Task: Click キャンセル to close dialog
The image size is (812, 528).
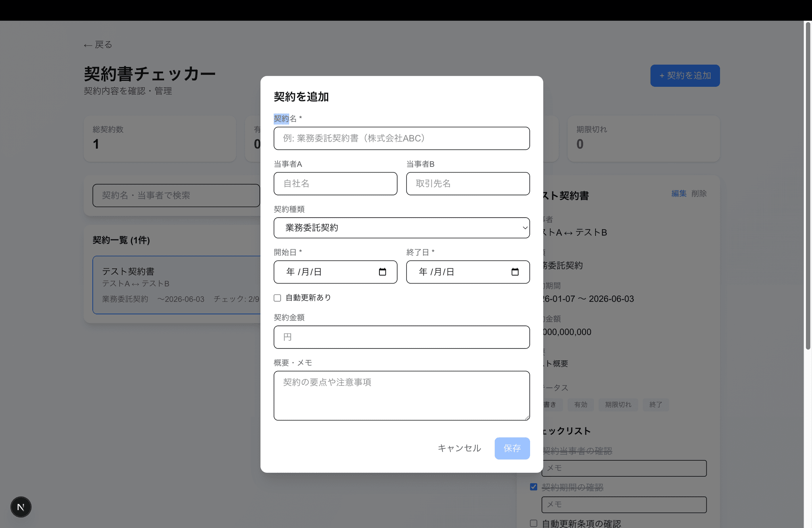Action: pos(459,448)
